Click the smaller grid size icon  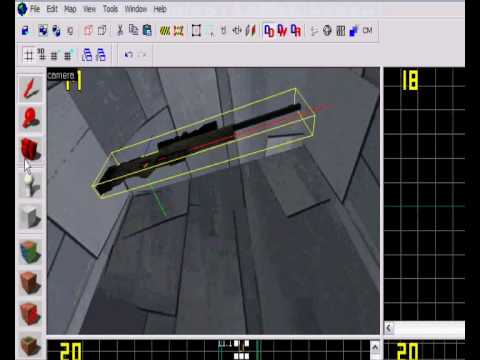(54, 55)
